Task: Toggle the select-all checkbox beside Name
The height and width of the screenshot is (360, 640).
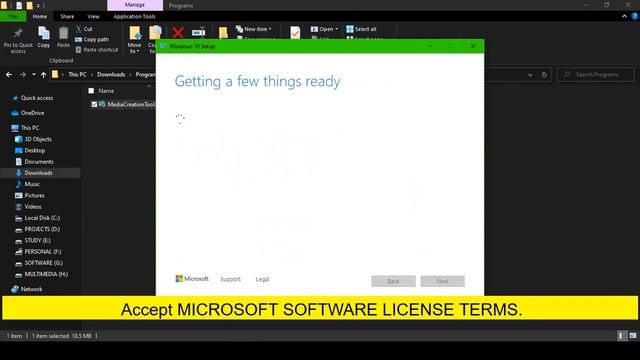Action: (91, 91)
